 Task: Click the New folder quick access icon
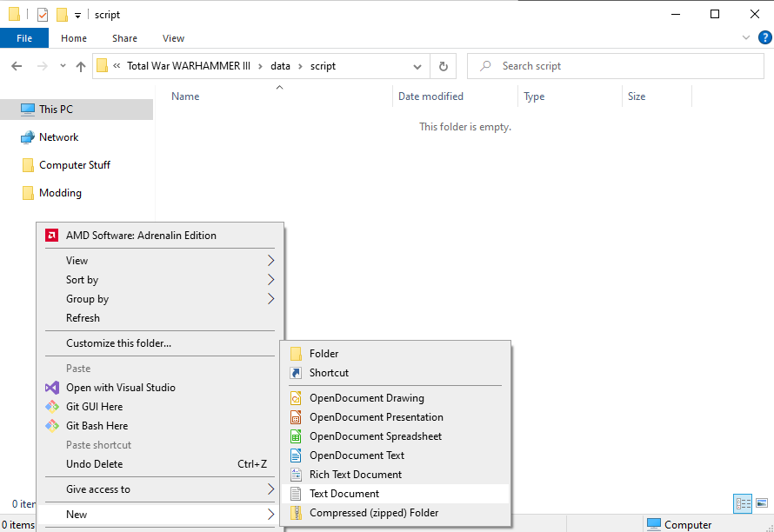pyautogui.click(x=63, y=15)
